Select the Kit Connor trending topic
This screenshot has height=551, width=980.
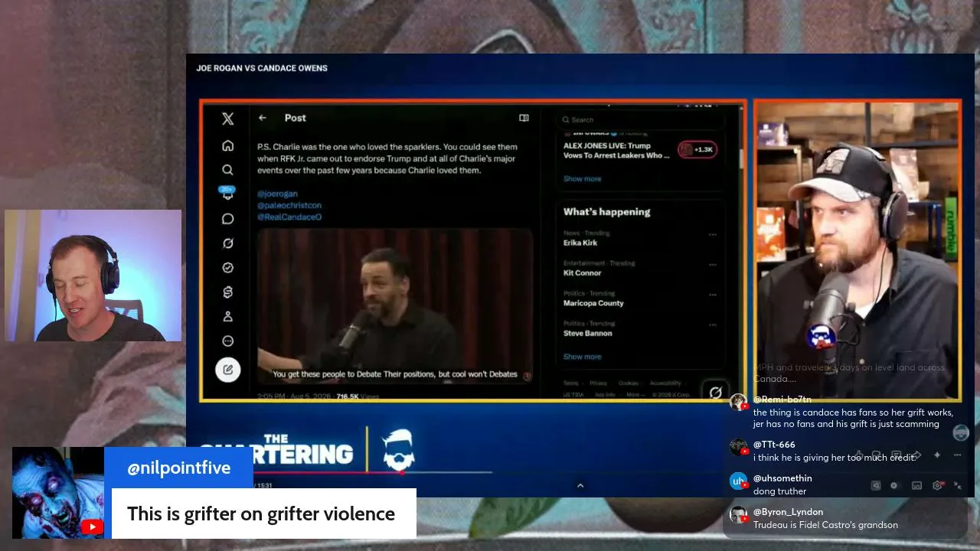tap(583, 272)
